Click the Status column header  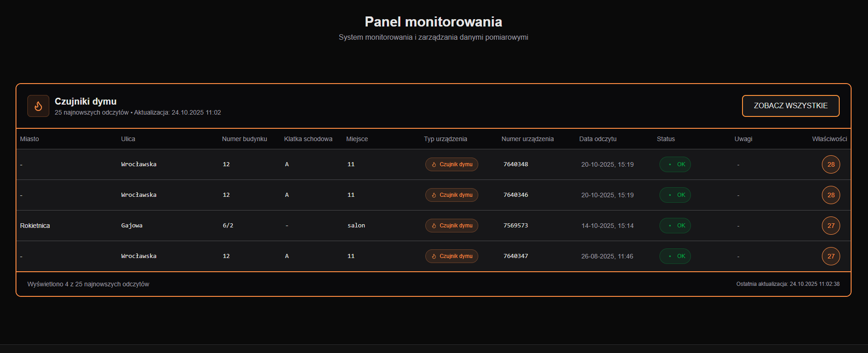[666, 139]
